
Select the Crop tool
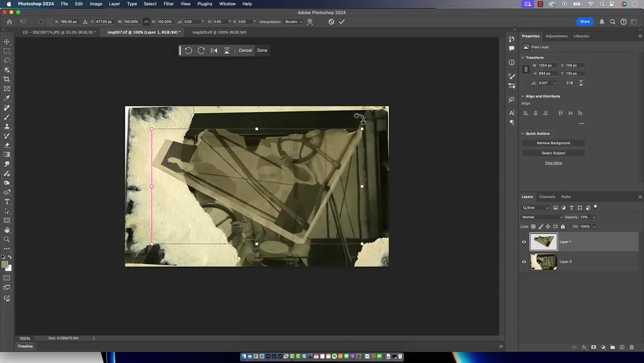pyautogui.click(x=7, y=79)
